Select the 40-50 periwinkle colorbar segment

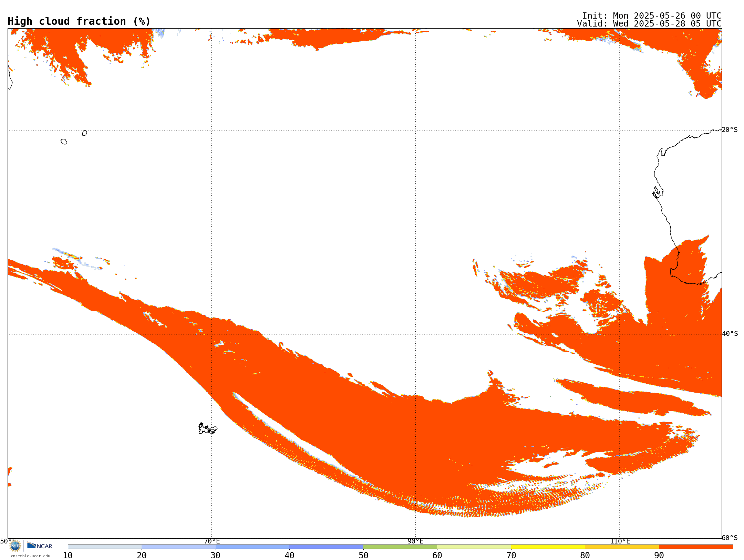coord(326,547)
